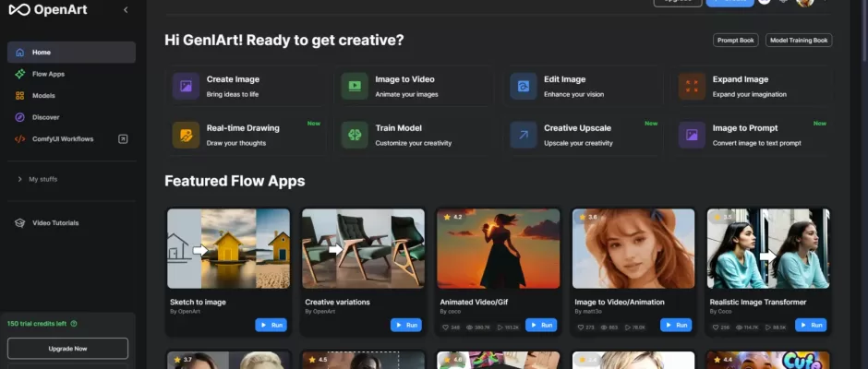Click the Real-time Drawing tool icon

(186, 135)
